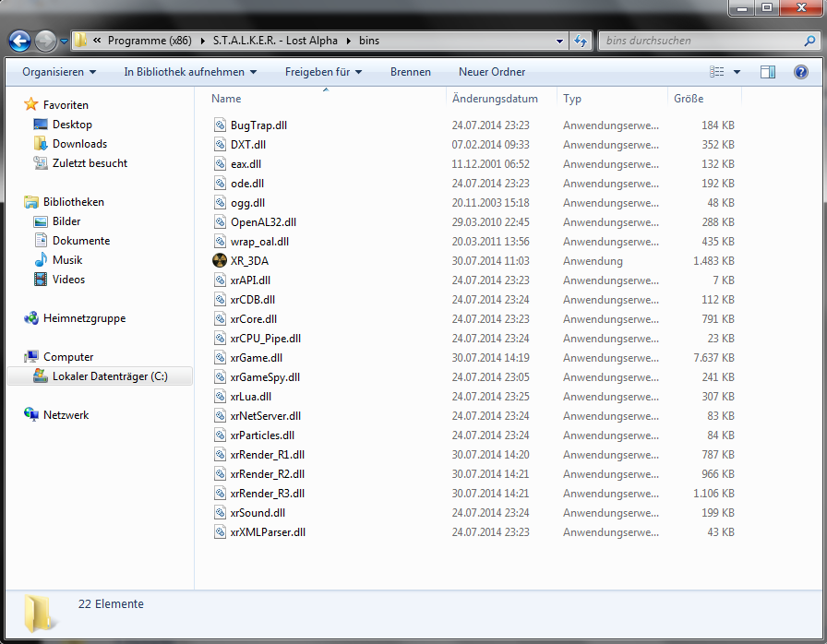This screenshot has height=644, width=827.
Task: Open help with the question mark
Action: (x=800, y=72)
